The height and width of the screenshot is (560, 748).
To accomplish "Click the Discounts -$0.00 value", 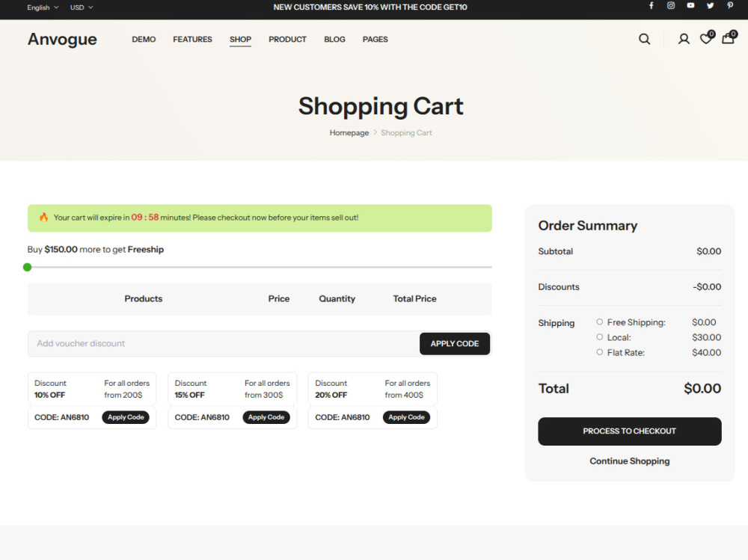I will pos(707,286).
